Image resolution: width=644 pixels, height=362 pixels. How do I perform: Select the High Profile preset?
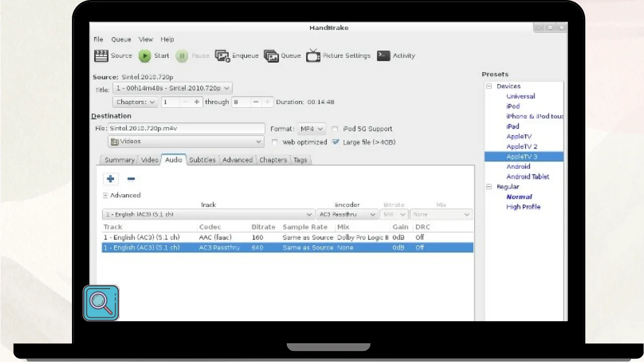point(523,207)
